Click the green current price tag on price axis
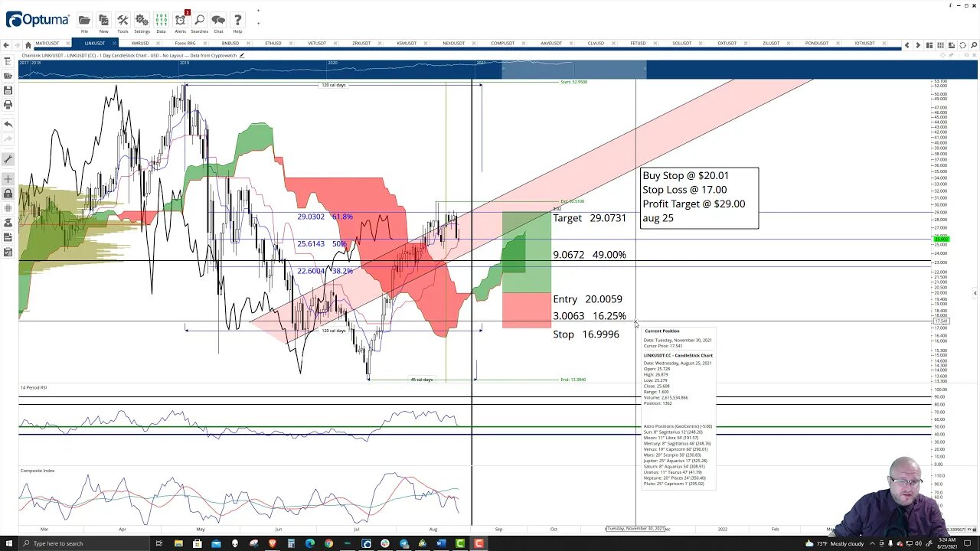Image resolution: width=980 pixels, height=551 pixels. (941, 240)
